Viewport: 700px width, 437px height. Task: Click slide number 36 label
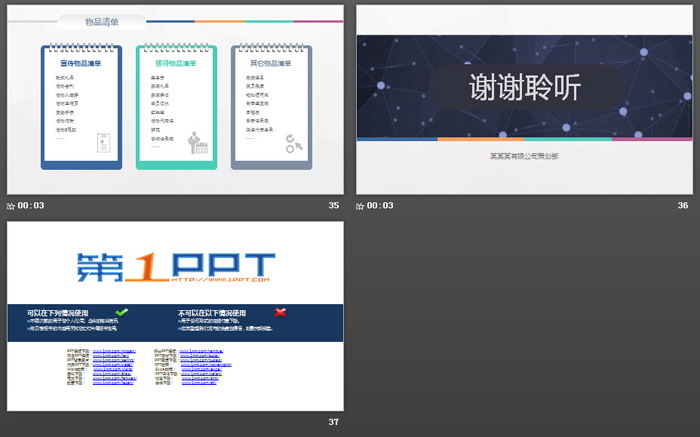(x=683, y=206)
